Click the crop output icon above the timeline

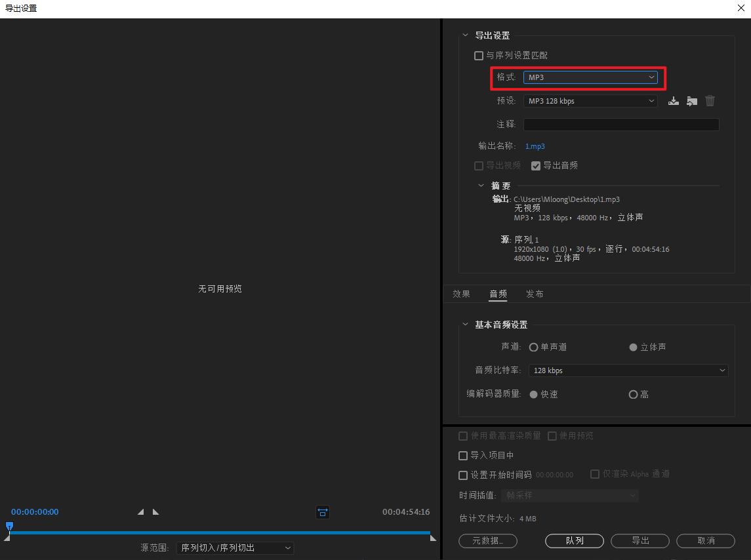(x=322, y=512)
